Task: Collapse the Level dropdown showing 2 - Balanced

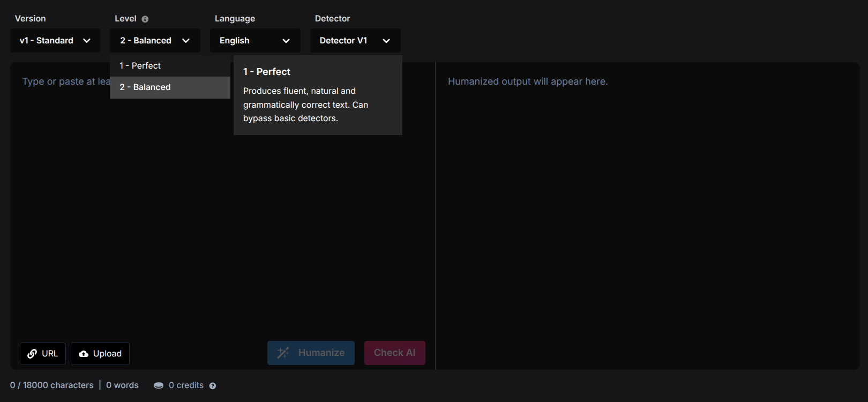Action: [155, 41]
